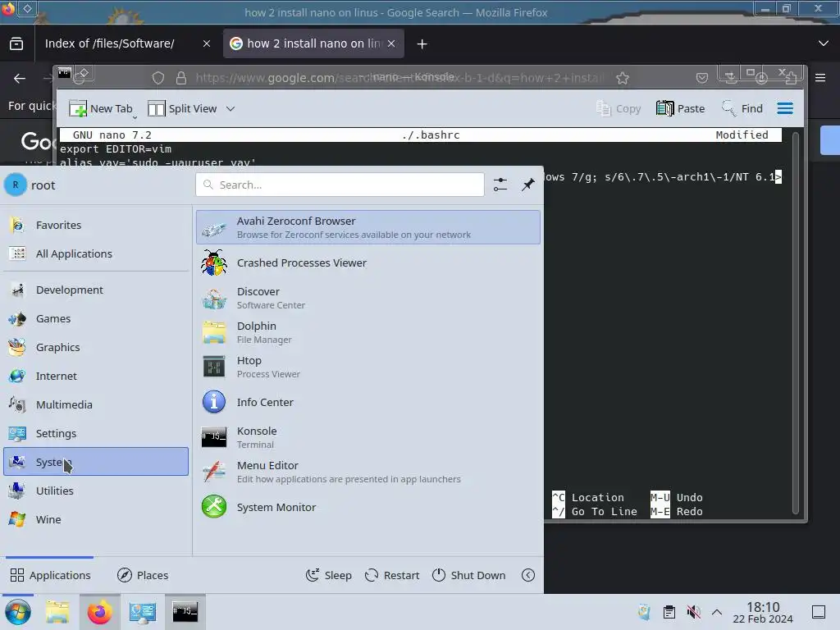
Task: Launch Crashed Processes Viewer
Action: pyautogui.click(x=368, y=263)
